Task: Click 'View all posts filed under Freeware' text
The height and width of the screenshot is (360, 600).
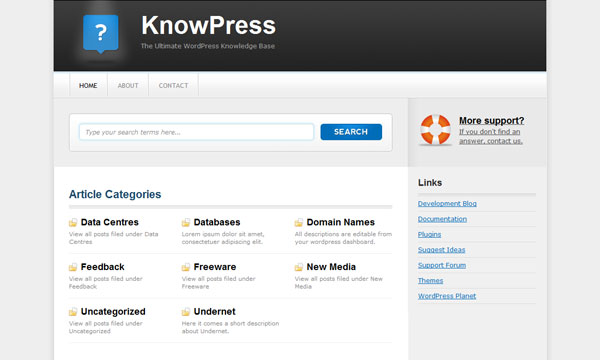Action: [x=218, y=282]
